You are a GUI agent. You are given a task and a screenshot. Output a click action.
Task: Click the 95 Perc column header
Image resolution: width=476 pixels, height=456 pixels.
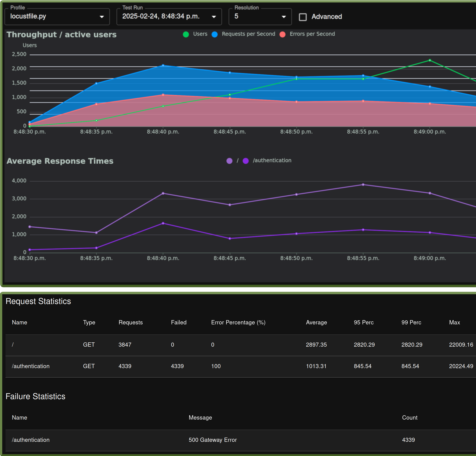(x=364, y=322)
